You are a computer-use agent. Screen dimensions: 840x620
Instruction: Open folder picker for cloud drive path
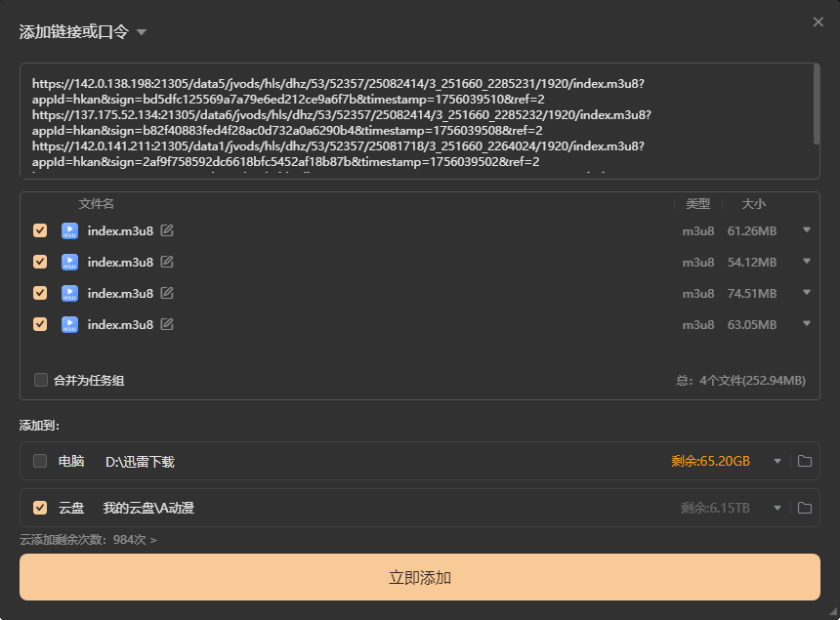coord(804,508)
